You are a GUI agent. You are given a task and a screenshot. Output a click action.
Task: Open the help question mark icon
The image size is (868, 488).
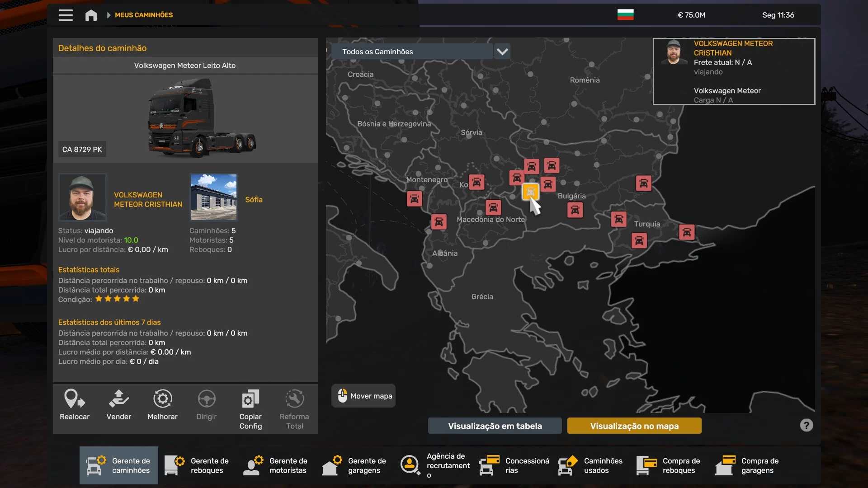click(x=806, y=425)
